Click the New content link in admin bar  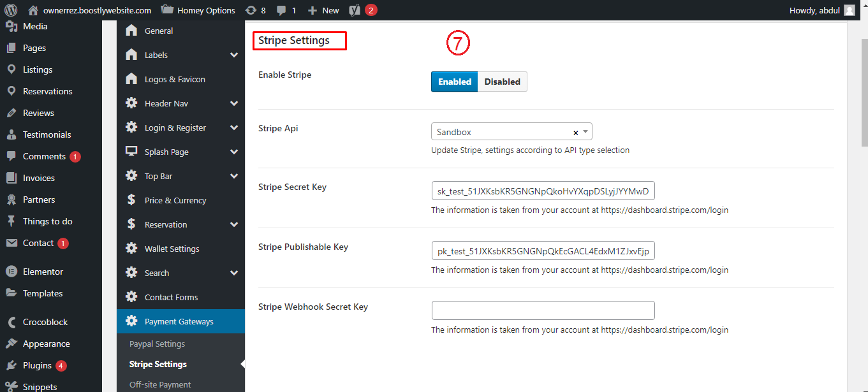[x=323, y=10]
